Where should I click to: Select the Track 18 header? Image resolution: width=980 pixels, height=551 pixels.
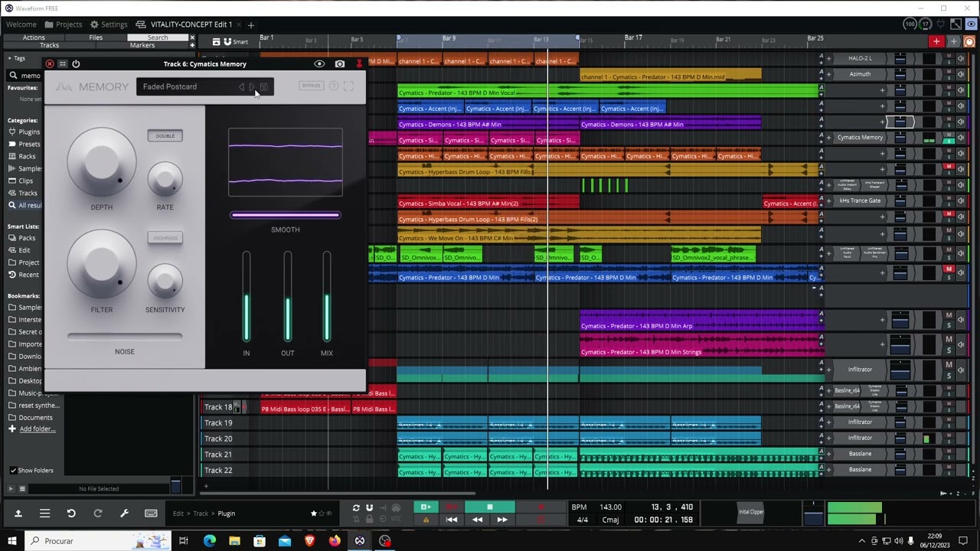[218, 407]
